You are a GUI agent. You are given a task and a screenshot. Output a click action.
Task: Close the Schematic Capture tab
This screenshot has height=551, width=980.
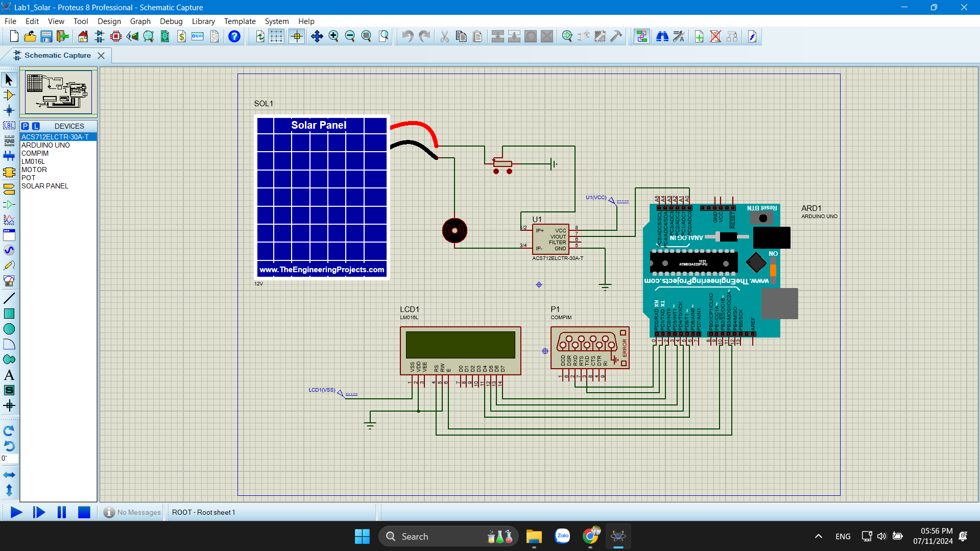[x=101, y=56]
